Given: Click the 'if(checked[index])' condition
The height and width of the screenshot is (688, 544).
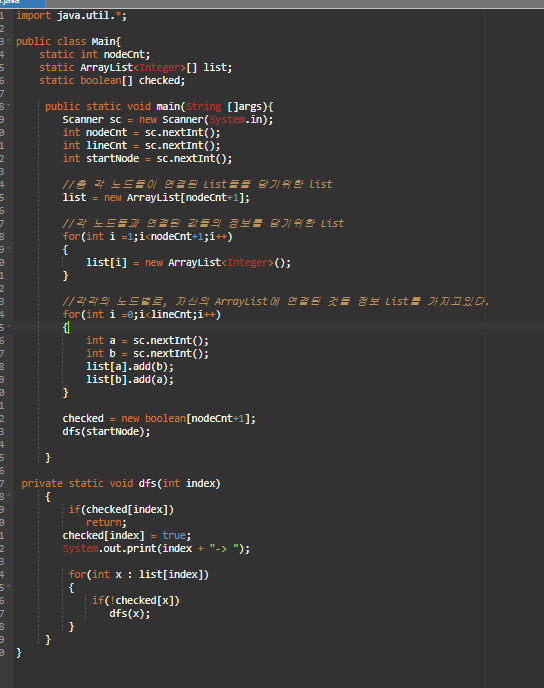Looking at the screenshot, I should pyautogui.click(x=121, y=509).
